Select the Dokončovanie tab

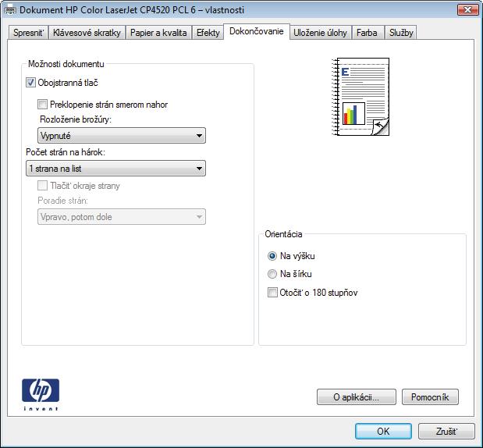256,31
